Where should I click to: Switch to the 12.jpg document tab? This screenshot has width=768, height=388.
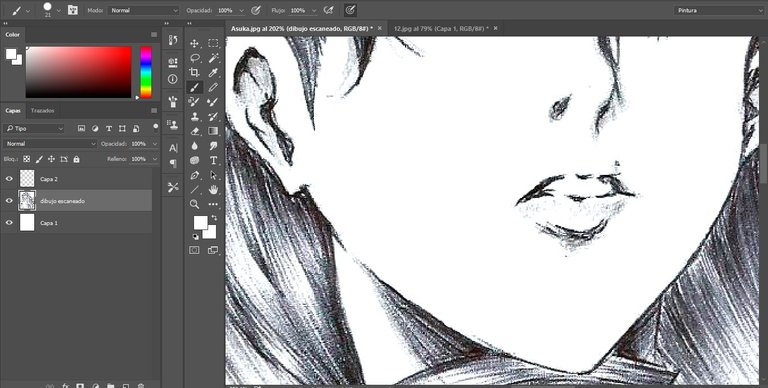[x=441, y=29]
